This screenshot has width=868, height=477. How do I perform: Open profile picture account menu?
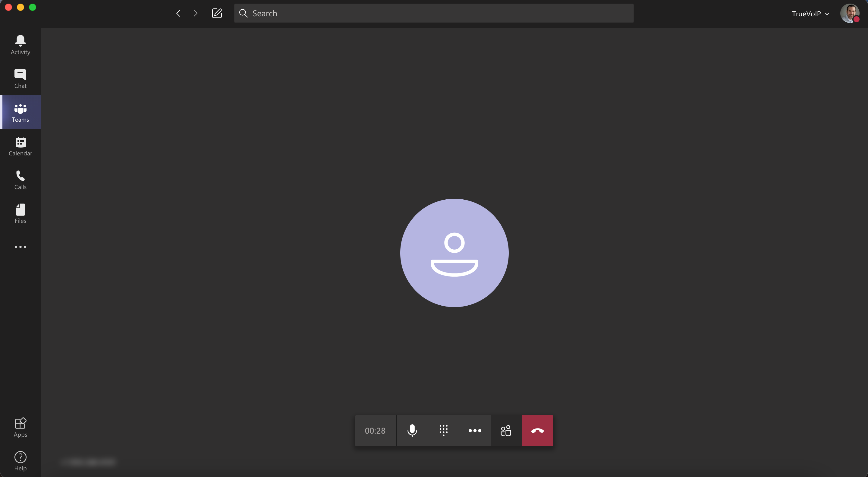coord(849,14)
